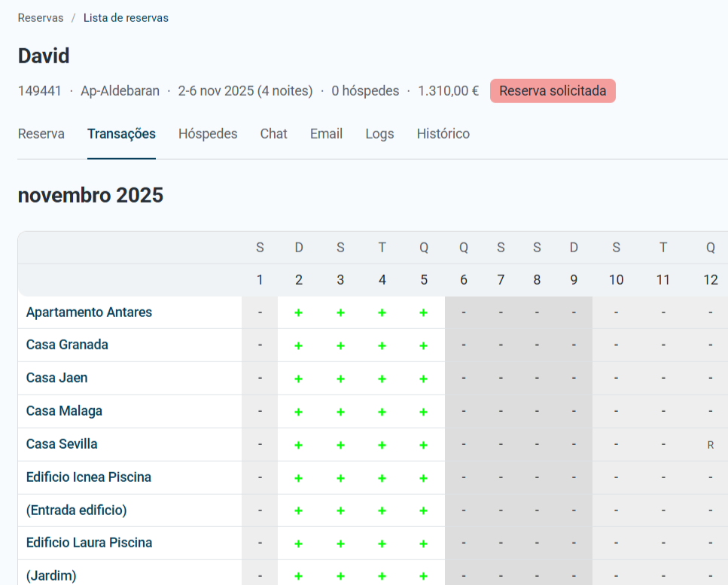Click green plus for Edificio Laura Piscina day 4
Image resolution: width=728 pixels, height=585 pixels.
382,544
